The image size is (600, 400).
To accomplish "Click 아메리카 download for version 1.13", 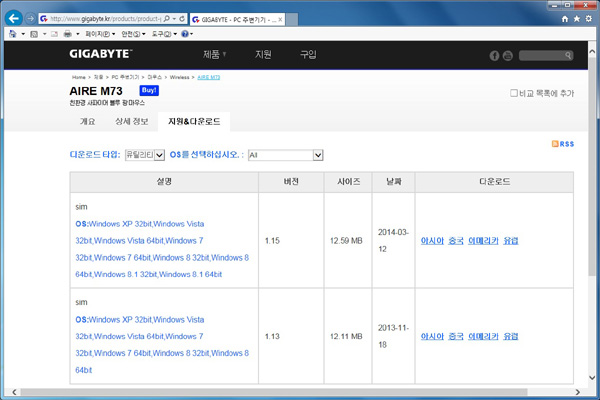I will pos(483,336).
